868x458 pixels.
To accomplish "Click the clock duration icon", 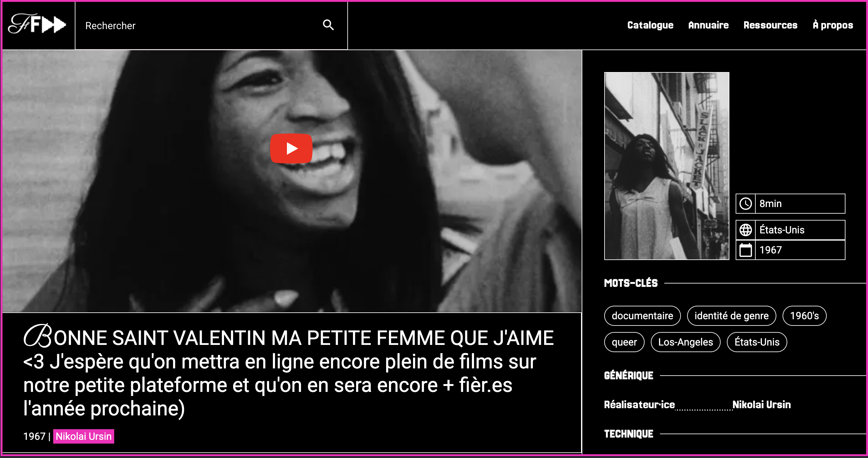I will [x=745, y=204].
